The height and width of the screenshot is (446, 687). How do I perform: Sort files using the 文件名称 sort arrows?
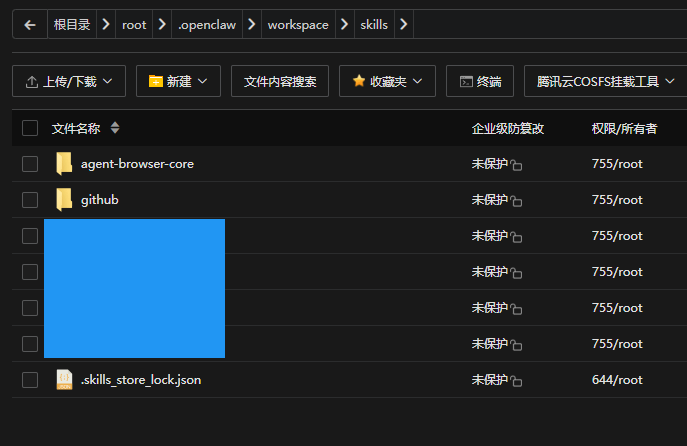[115, 128]
